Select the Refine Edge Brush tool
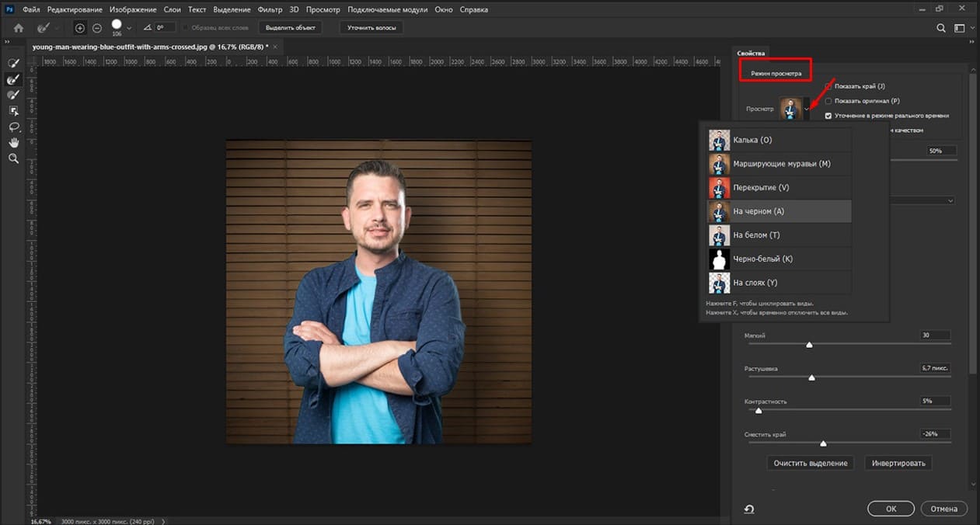This screenshot has width=980, height=525. click(x=13, y=79)
